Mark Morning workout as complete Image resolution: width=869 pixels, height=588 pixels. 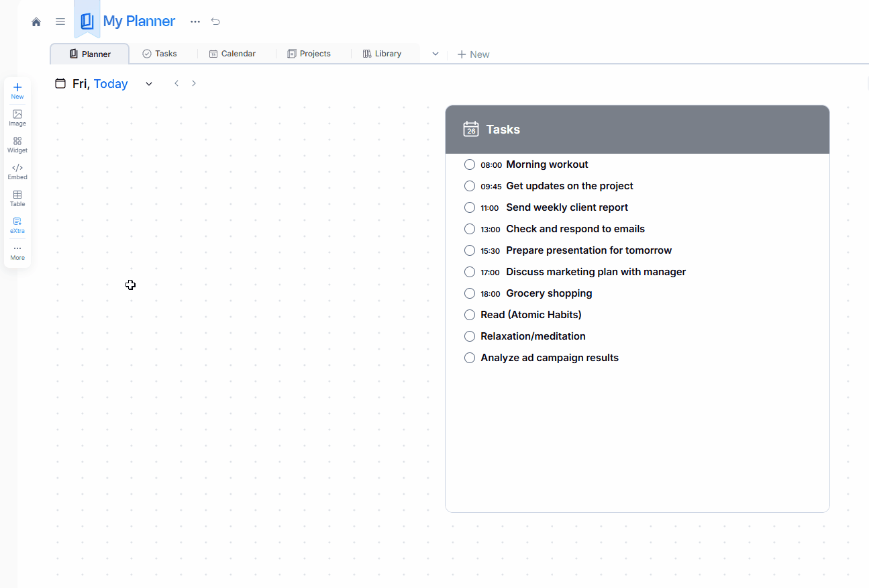click(x=470, y=164)
